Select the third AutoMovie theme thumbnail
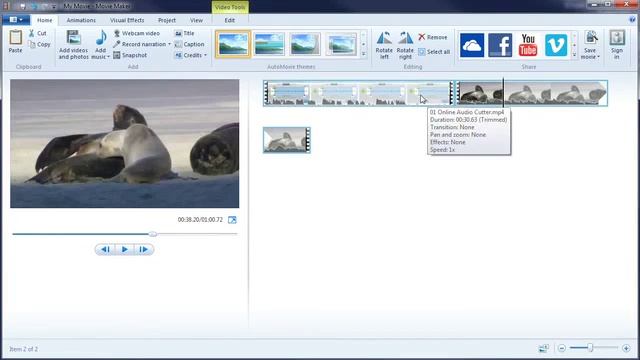 (x=305, y=44)
